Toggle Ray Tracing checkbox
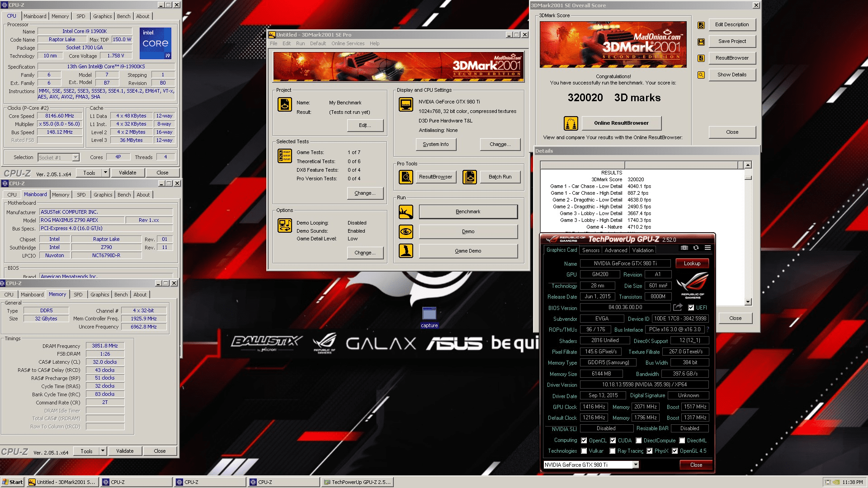The width and height of the screenshot is (868, 488). point(612,451)
